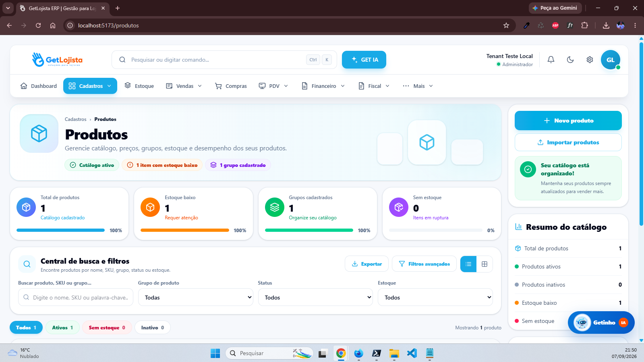Screen dimensions: 644x362
Task: Reload the page in browser
Action: 38,25
